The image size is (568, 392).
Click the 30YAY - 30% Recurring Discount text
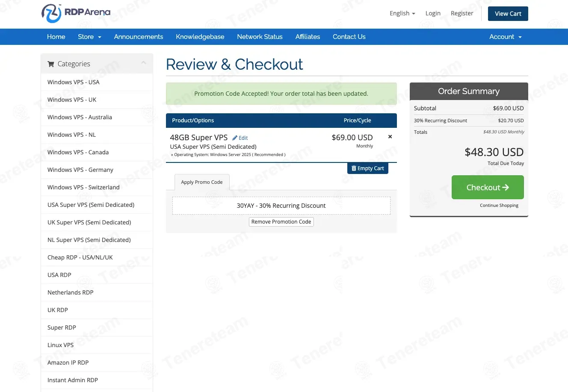coord(281,206)
